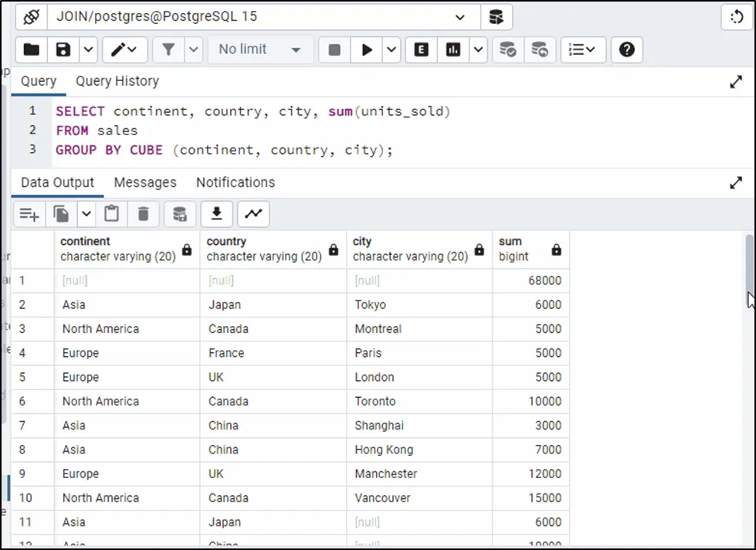
Task: Toggle the connection status icon
Action: pos(31,16)
